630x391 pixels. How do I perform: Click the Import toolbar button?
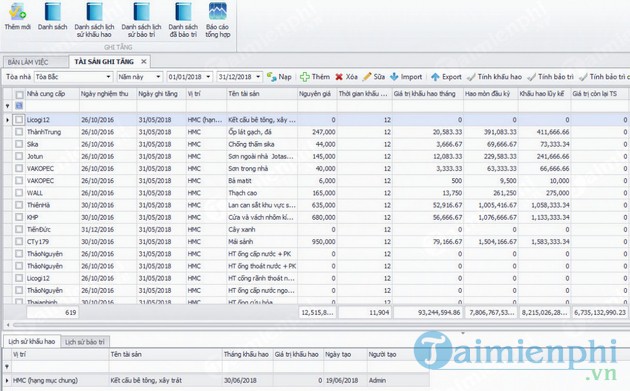coord(406,76)
